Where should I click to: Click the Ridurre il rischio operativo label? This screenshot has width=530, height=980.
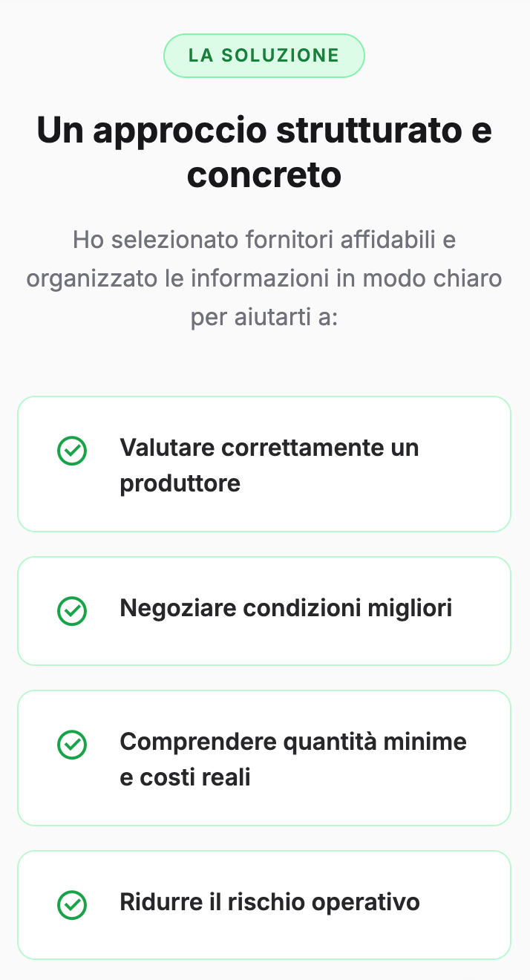pos(269,902)
